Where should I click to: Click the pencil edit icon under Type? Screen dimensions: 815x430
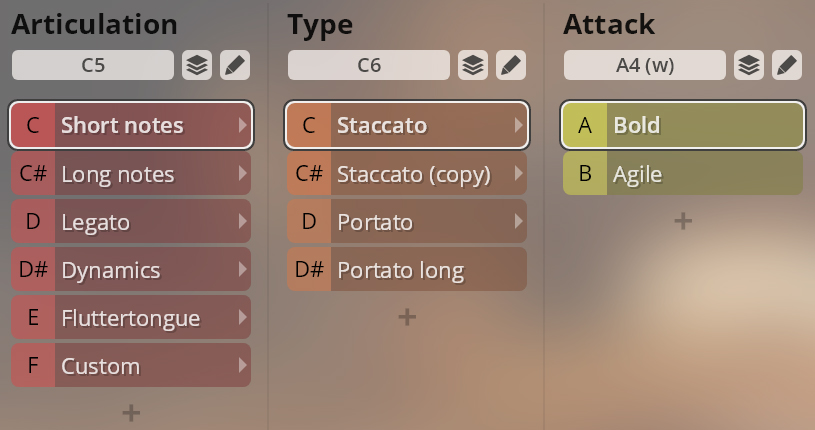pos(511,66)
